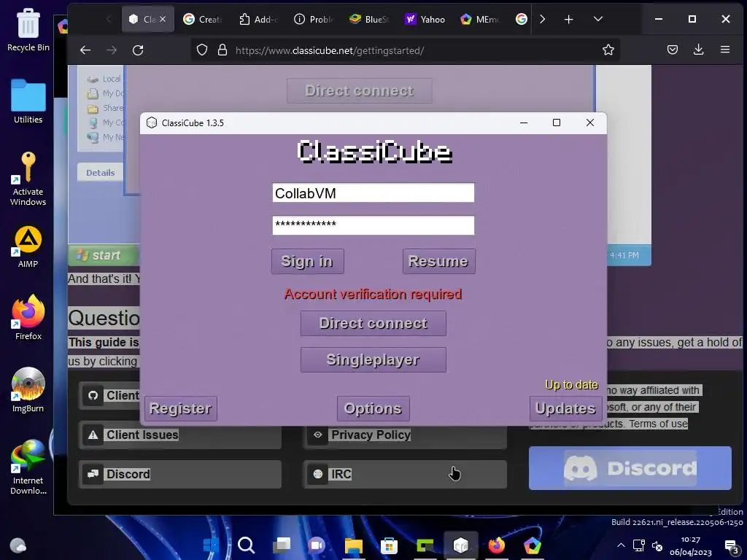Open taskbar clock showing 10:27
Screen dimensions: 747x560
690,545
